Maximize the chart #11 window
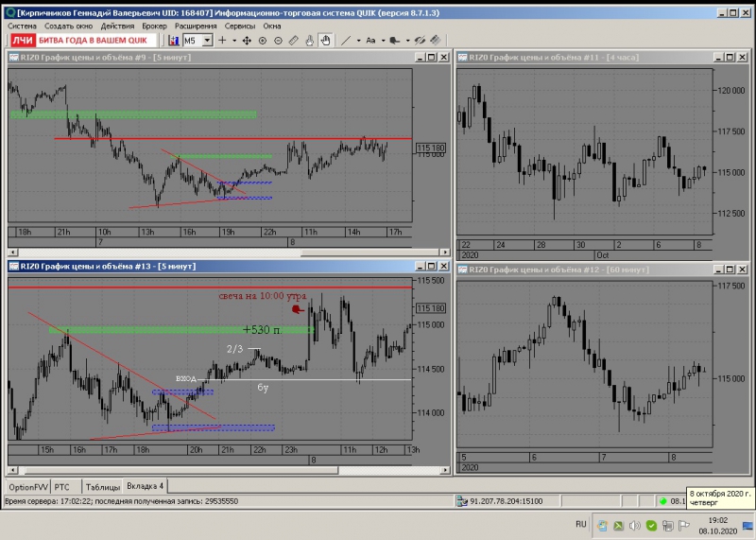The image size is (756, 540). coord(730,57)
